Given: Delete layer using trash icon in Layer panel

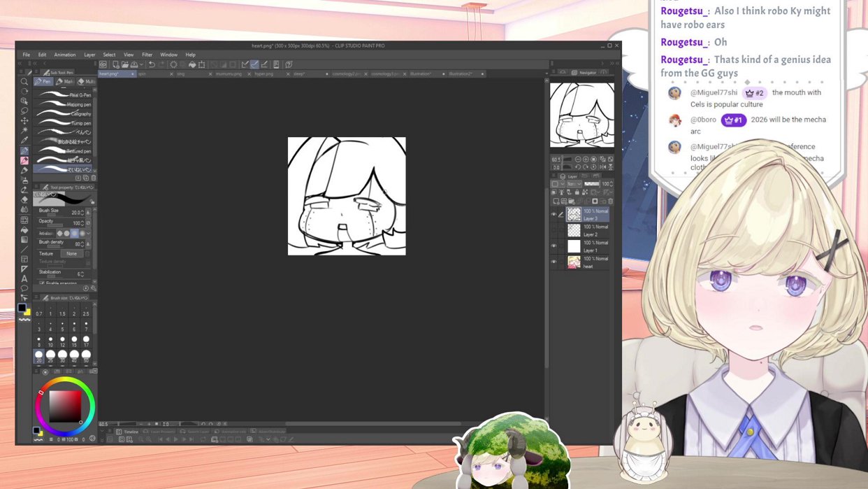Looking at the screenshot, I should point(611,201).
